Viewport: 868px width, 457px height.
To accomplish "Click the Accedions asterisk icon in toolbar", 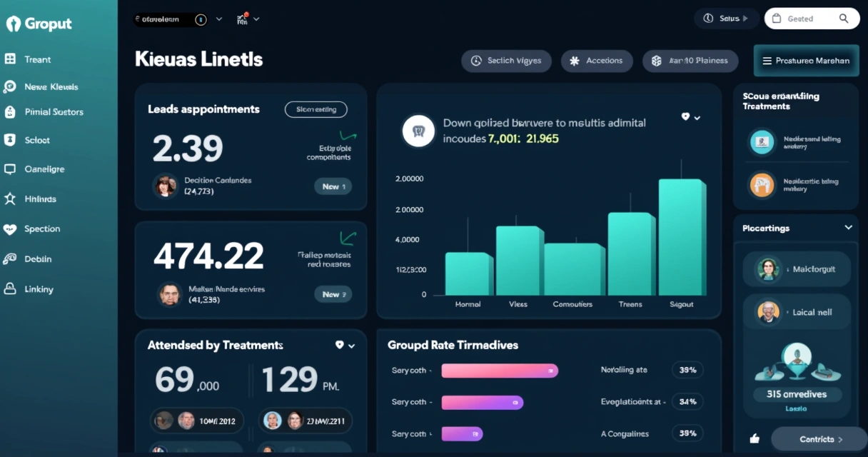I will (575, 61).
